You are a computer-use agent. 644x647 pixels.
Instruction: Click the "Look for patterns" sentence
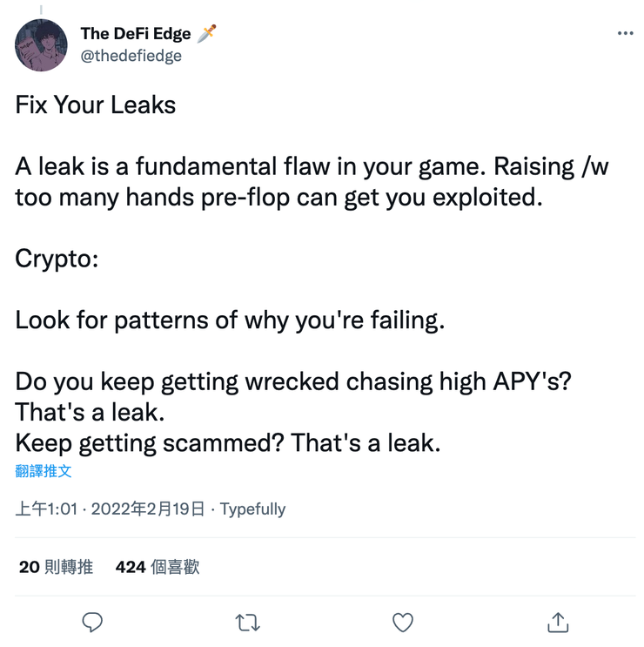coord(230,320)
